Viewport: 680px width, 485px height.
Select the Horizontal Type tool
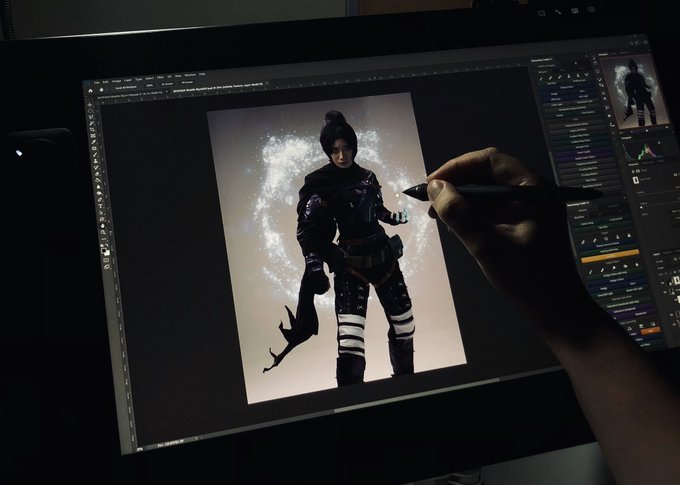(101, 206)
